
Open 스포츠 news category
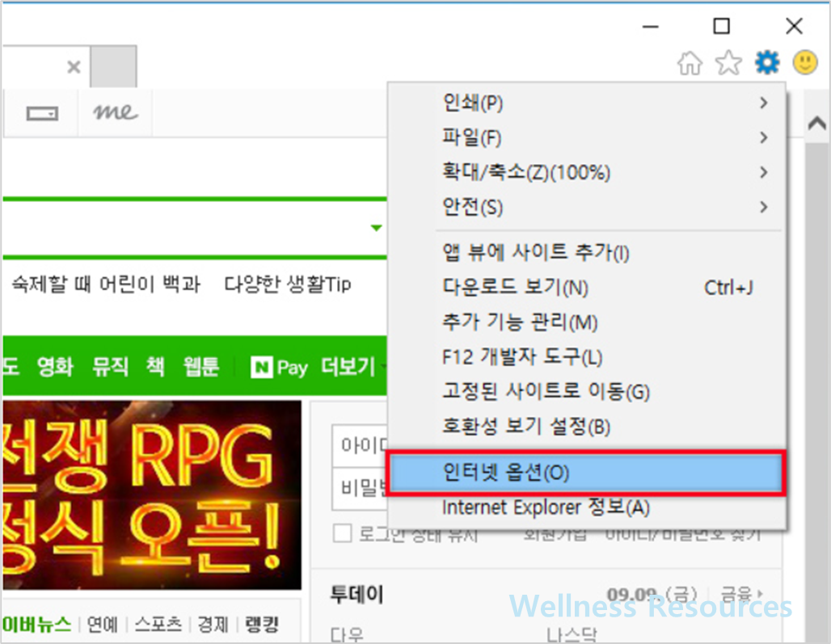(x=158, y=625)
